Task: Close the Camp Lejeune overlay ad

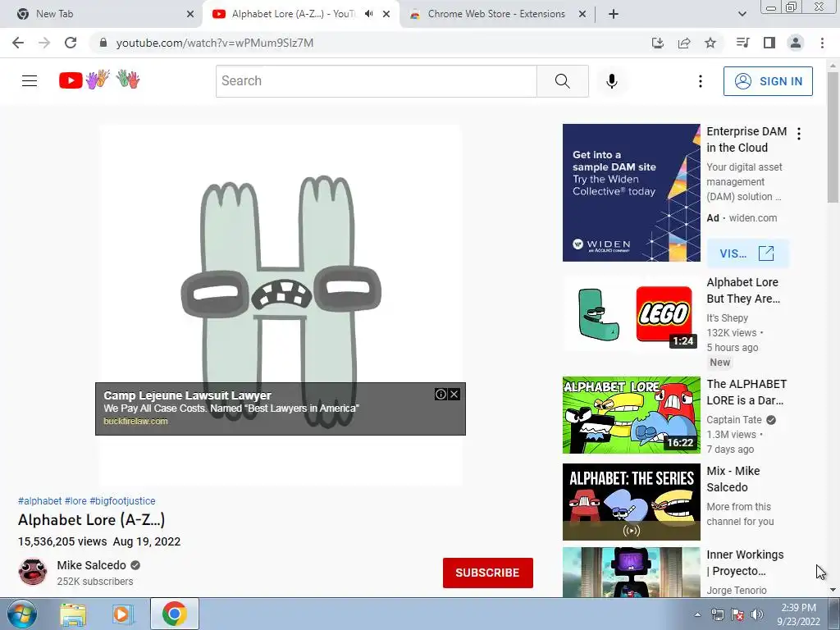Action: tap(454, 395)
